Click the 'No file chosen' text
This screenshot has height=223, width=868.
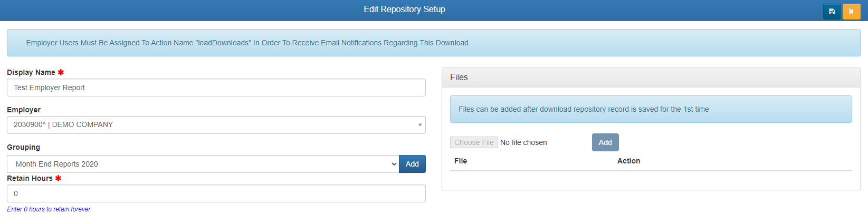523,142
